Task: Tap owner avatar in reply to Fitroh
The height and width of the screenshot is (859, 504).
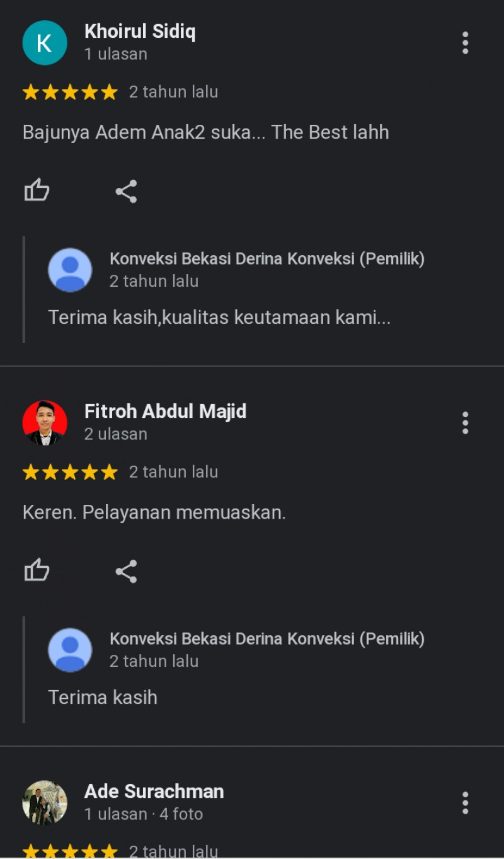Action: click(x=70, y=650)
